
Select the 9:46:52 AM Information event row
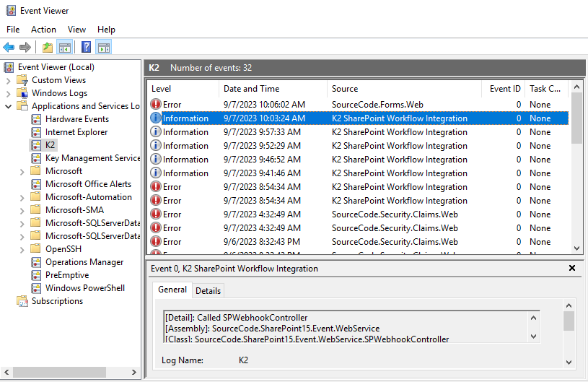tap(359, 160)
